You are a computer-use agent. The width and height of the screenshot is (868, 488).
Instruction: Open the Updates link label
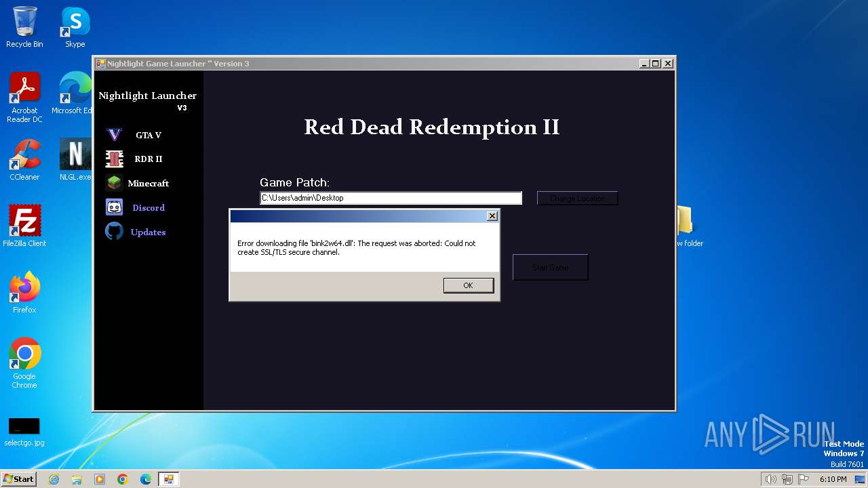[x=148, y=232]
